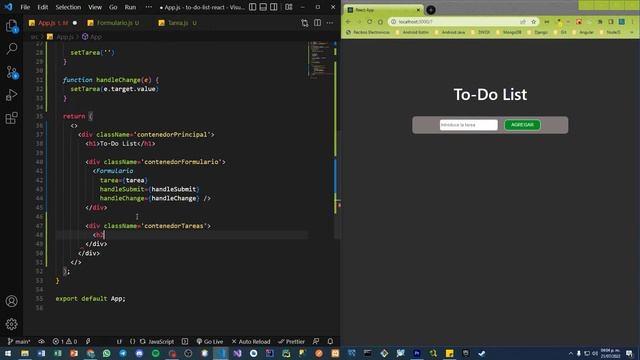Image resolution: width=640 pixels, height=360 pixels.
Task: Expand the hidden menu bar ellipsis
Action: [x=149, y=7]
